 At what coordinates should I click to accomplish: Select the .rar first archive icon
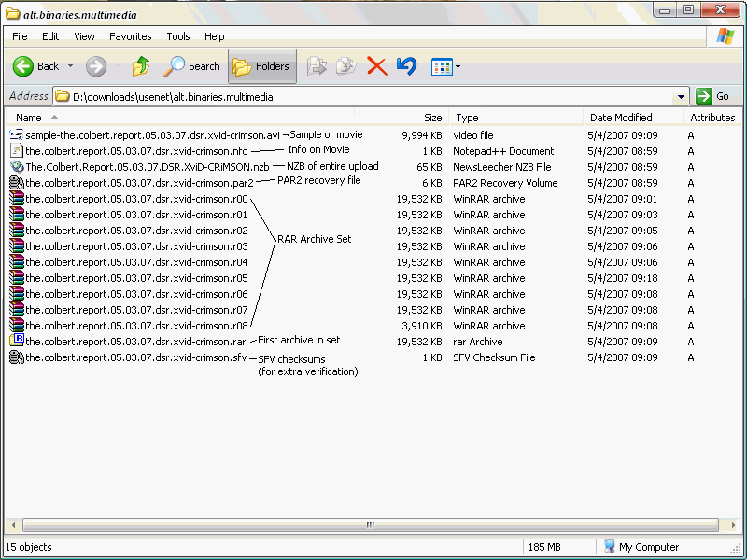pos(17,341)
